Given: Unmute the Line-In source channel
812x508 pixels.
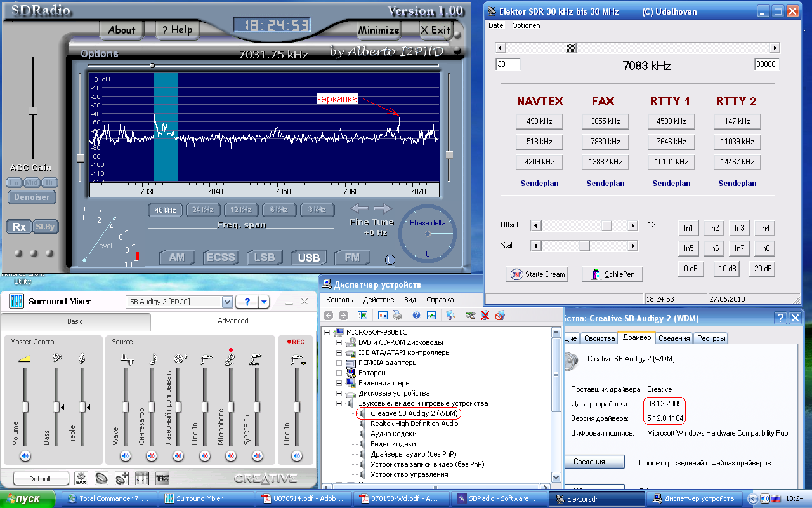Looking at the screenshot, I should [204, 455].
